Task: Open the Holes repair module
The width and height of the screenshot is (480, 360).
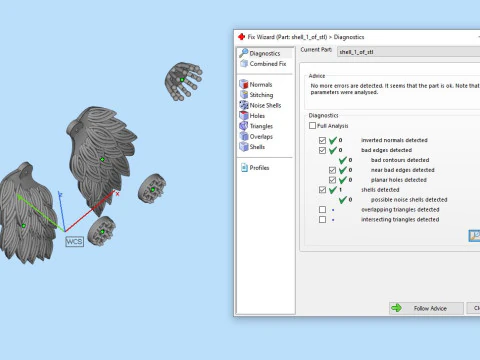Action: [257, 116]
